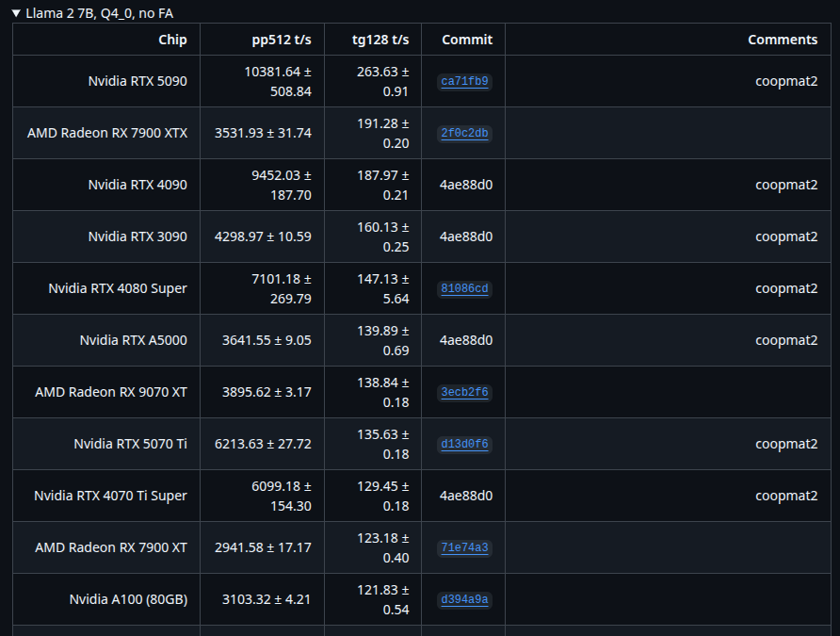The height and width of the screenshot is (636, 840).
Task: Click the 6099.18 ± 154.30 pp512 value
Action: (282, 497)
